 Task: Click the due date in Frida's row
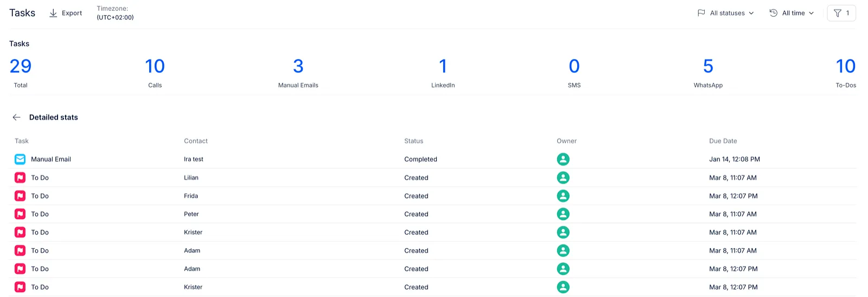click(733, 196)
